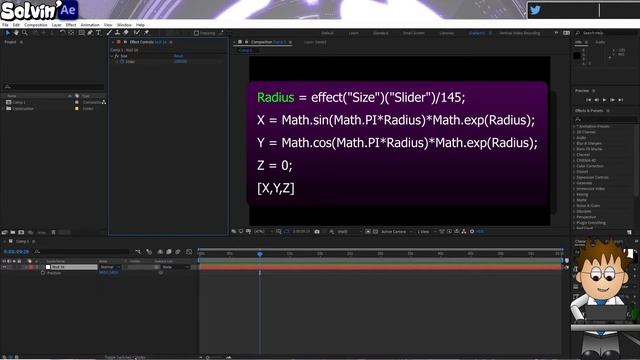Click the timeline current timecode
Viewport: 640px width, 360px height.
click(x=16, y=252)
